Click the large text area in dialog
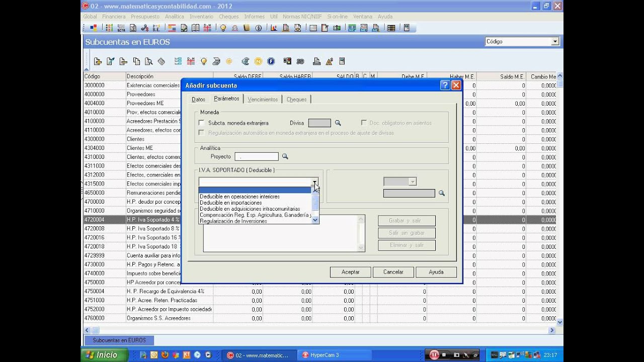 click(284, 233)
